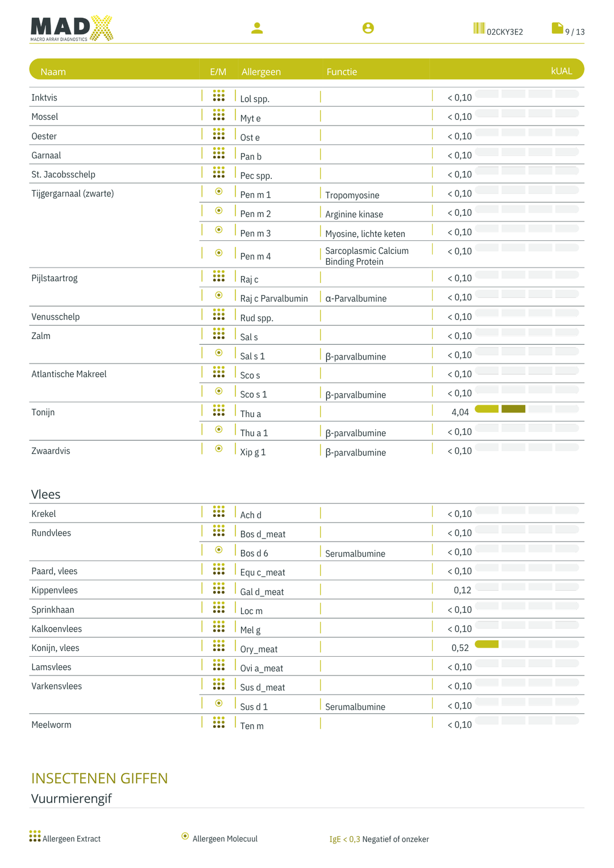This screenshot has width=614, height=868.
Task: Click the circled account icon in the header
Action: click(x=368, y=28)
